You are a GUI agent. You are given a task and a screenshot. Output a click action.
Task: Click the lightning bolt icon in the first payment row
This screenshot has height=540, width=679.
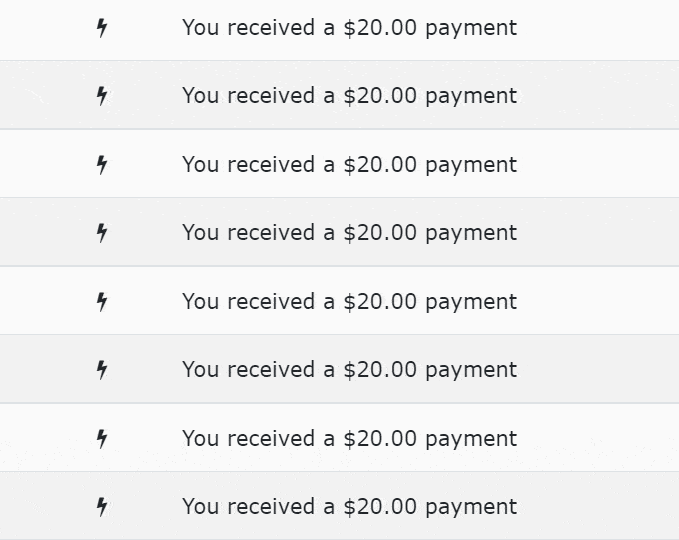(x=102, y=28)
